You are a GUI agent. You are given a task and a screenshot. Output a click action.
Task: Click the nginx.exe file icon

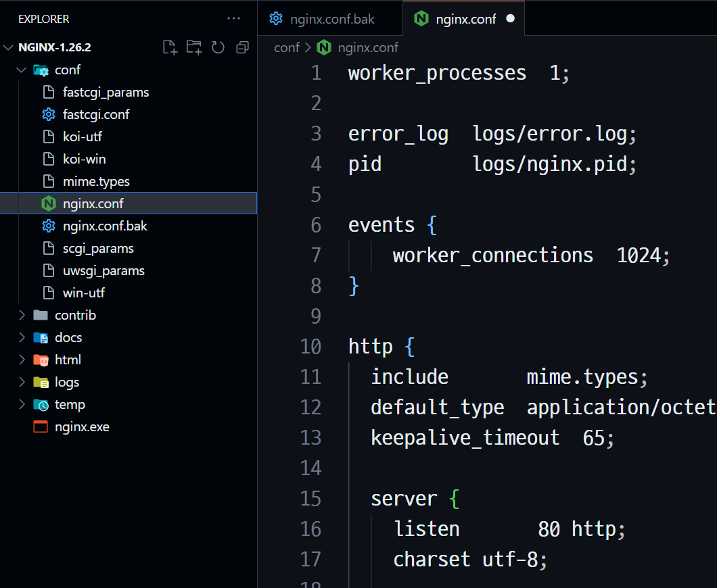[x=41, y=426]
